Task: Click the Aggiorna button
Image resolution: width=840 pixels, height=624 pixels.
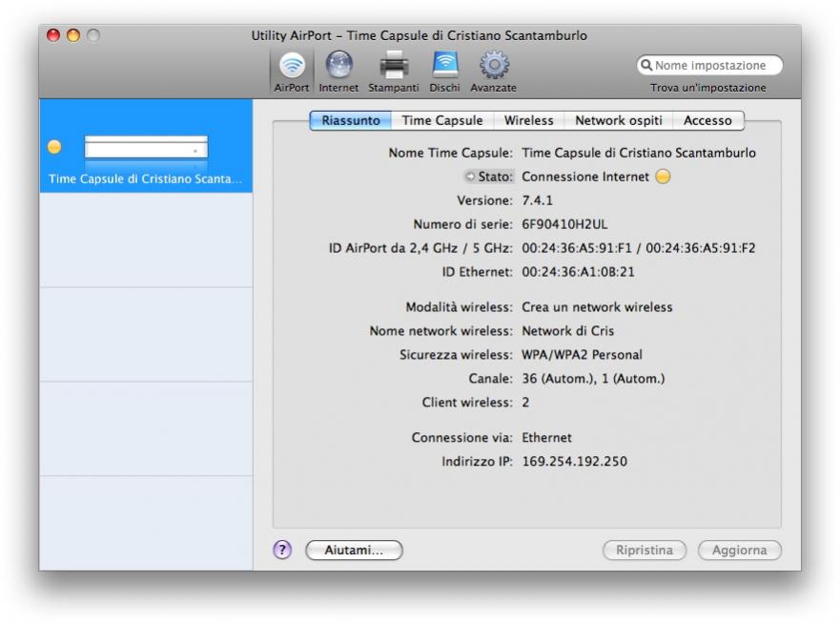Action: pyautogui.click(x=740, y=550)
